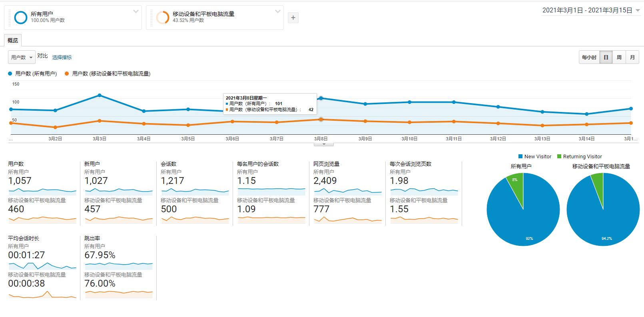Open the date range picker 2021年3月1日 - 2021年3月15日

coord(591,10)
